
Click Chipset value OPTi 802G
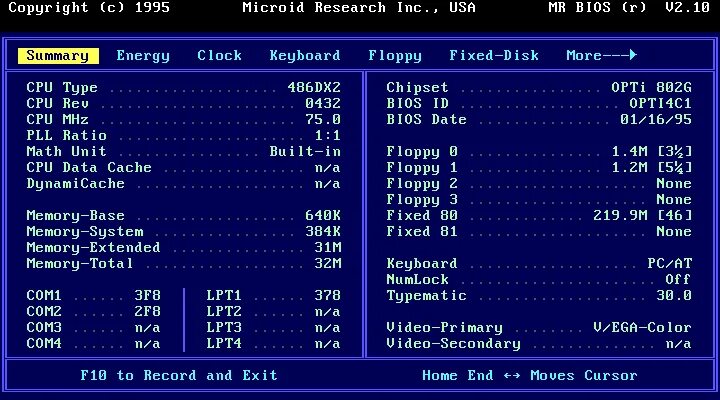coord(652,87)
